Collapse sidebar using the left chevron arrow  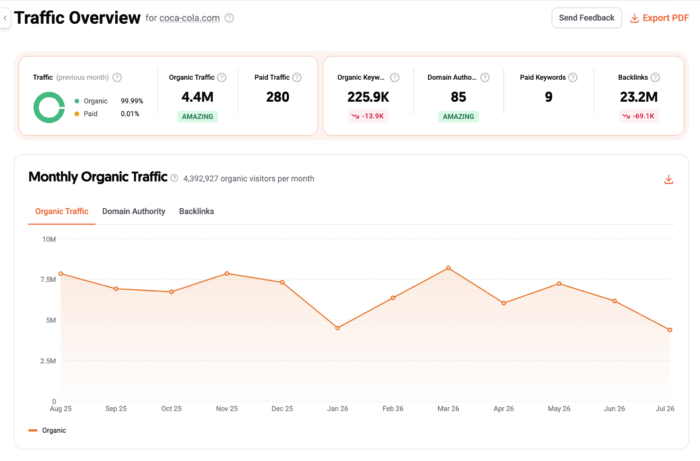pyautogui.click(x=5, y=18)
